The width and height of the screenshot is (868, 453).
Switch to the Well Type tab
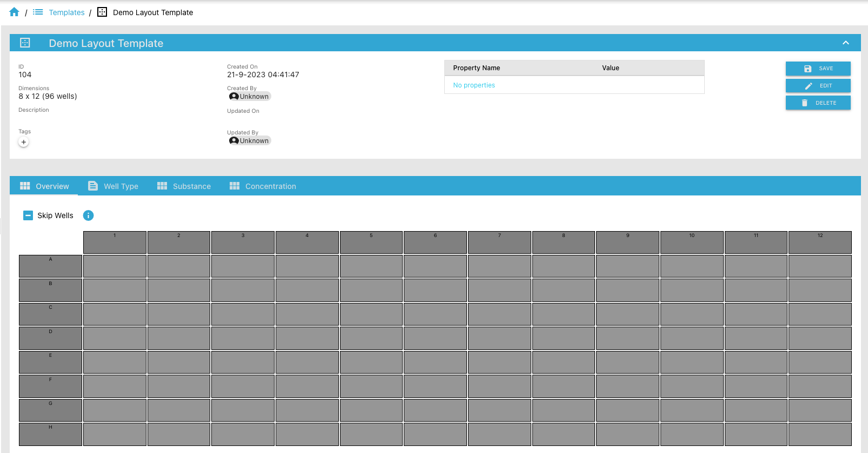[113, 186]
